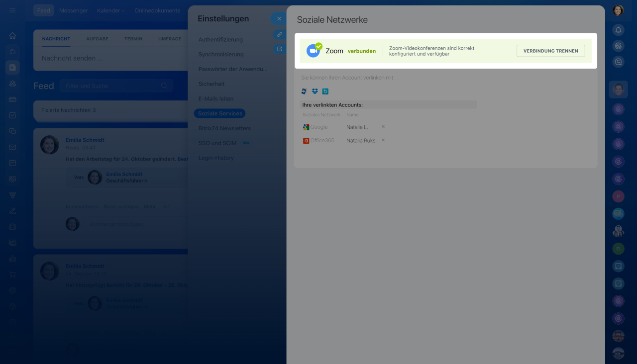Toggle the hamburger main menu
The height and width of the screenshot is (364, 637).
(12, 10)
